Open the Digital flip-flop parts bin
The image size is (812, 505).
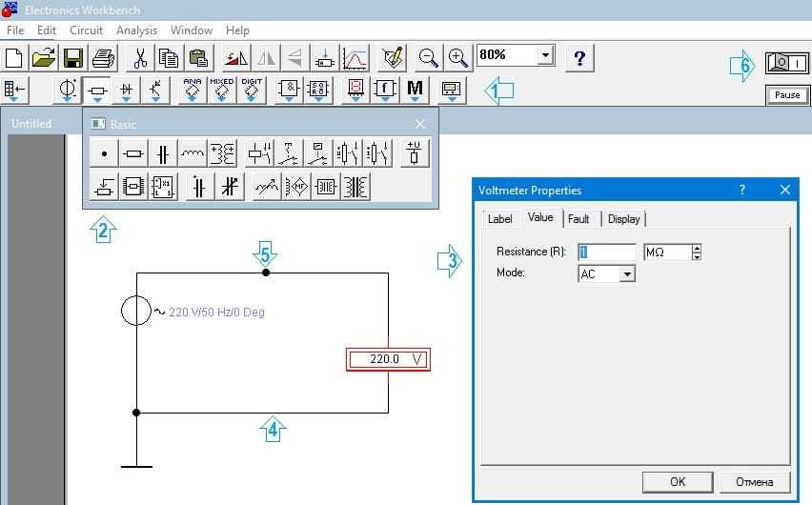[x=318, y=91]
